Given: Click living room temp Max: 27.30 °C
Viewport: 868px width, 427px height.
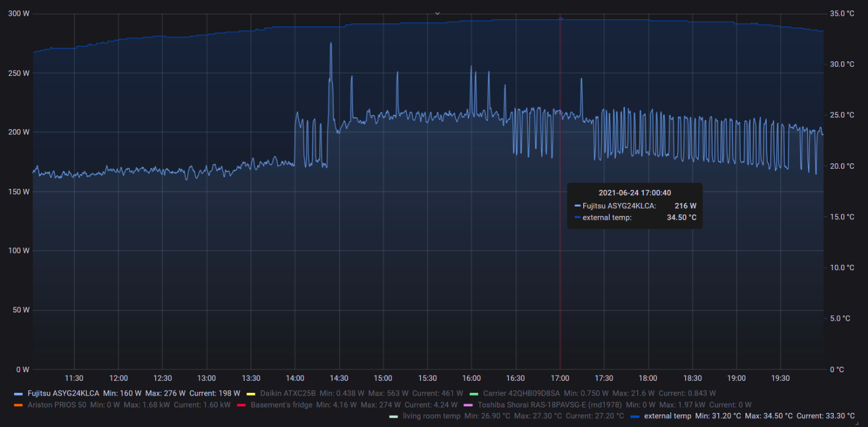Looking at the screenshot, I should click(538, 416).
